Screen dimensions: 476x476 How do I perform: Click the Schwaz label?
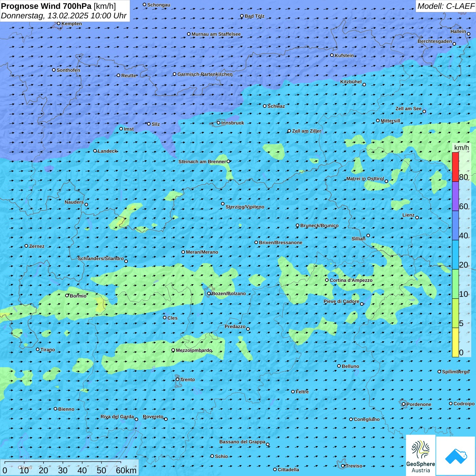(276, 106)
